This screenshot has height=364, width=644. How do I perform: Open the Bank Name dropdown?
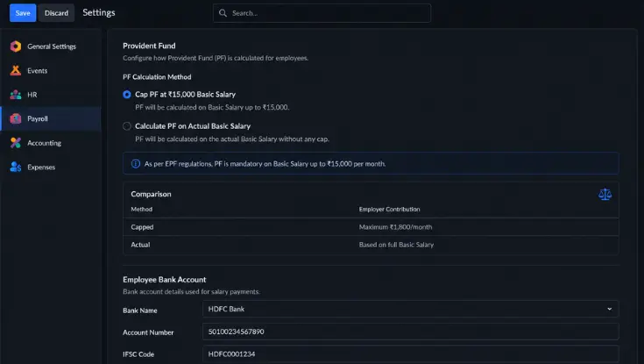point(410,309)
